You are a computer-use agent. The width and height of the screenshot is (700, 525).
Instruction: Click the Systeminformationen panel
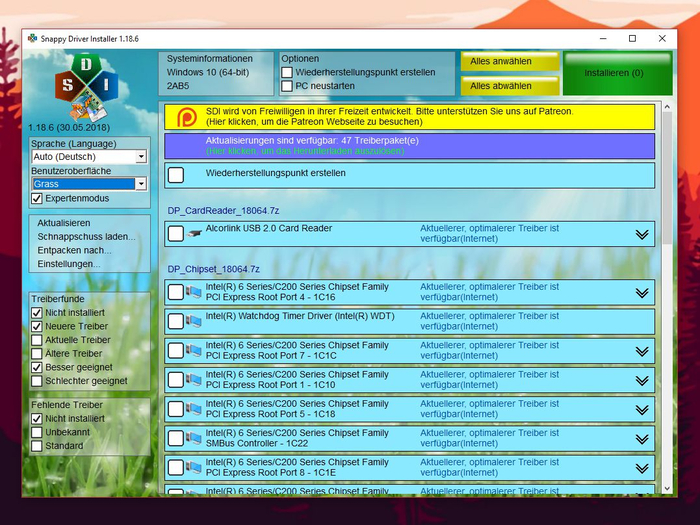216,73
